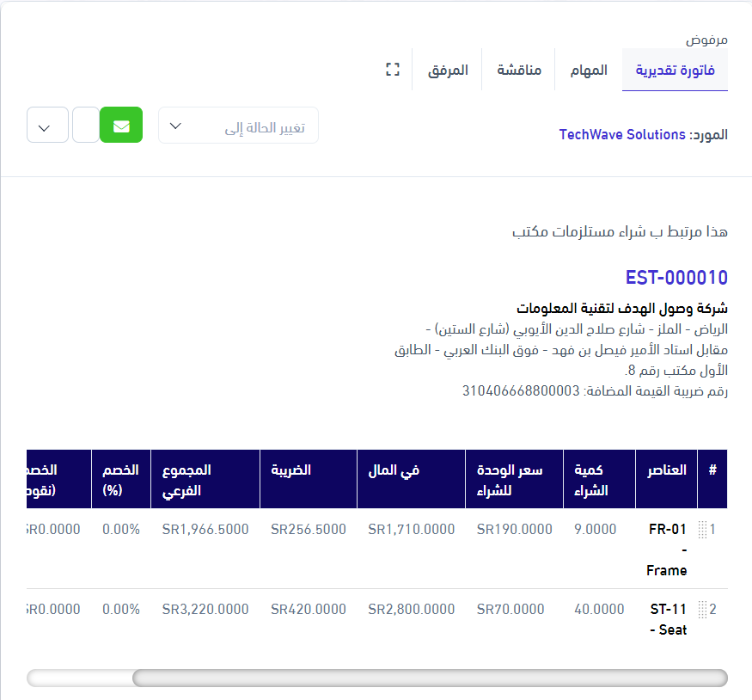Select the المرفق tab
The image size is (752, 700).
(448, 70)
